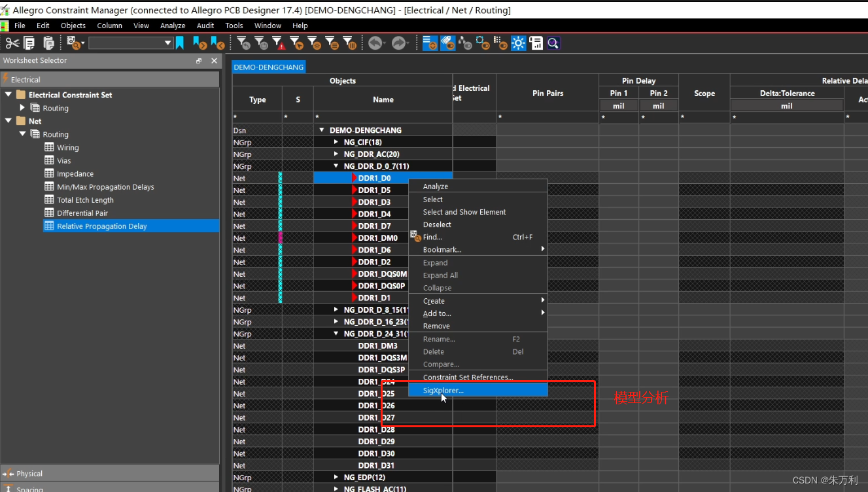Open the Vias worksheet

pyautogui.click(x=63, y=160)
